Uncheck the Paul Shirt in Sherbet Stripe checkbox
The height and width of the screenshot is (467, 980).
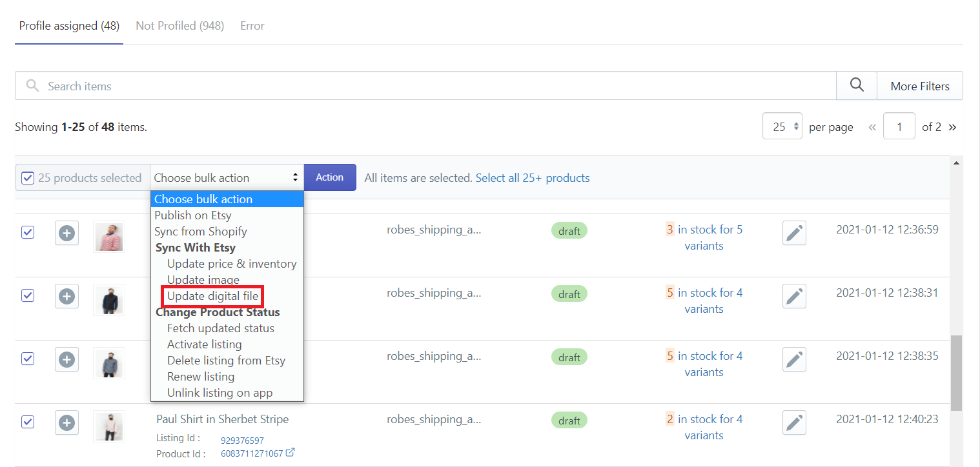point(28,422)
